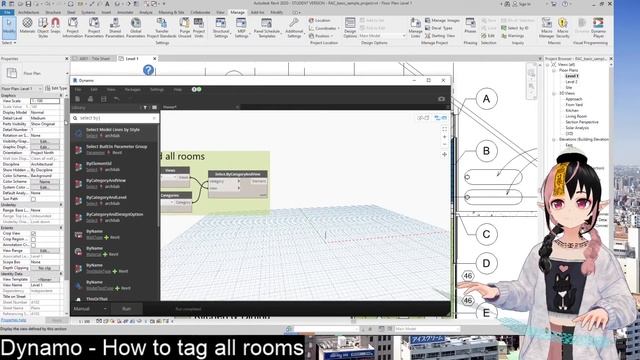Click Dynamo library search field
Viewport: 640px width, 360px height.
115,118
